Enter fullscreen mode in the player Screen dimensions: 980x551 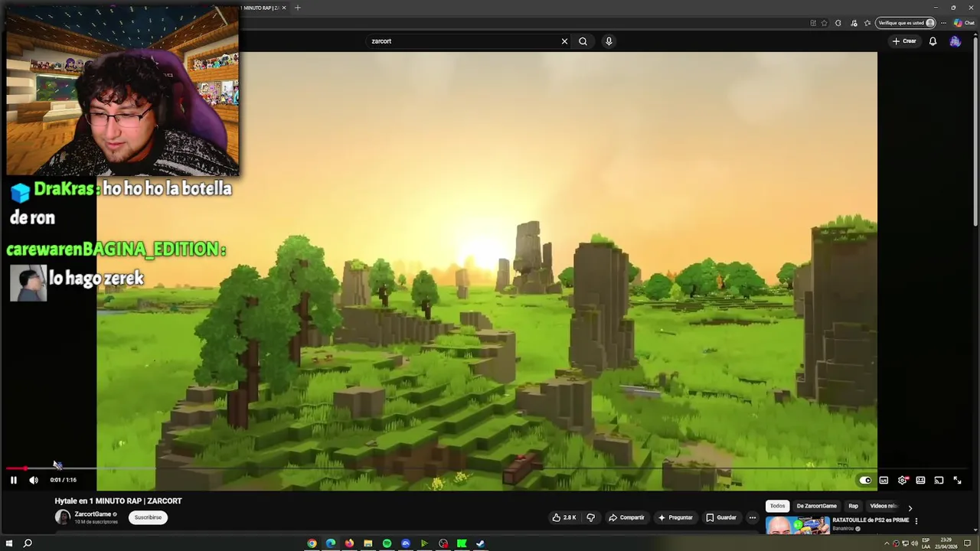pos(957,480)
